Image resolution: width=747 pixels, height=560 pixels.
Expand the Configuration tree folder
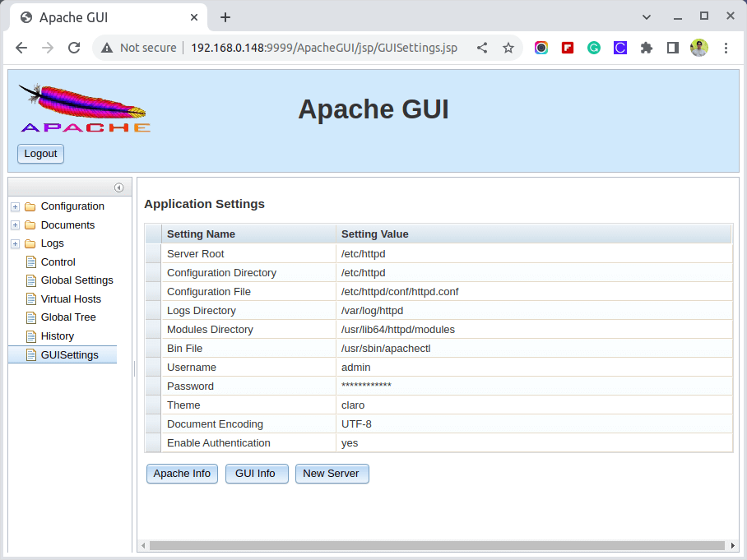[x=15, y=206]
